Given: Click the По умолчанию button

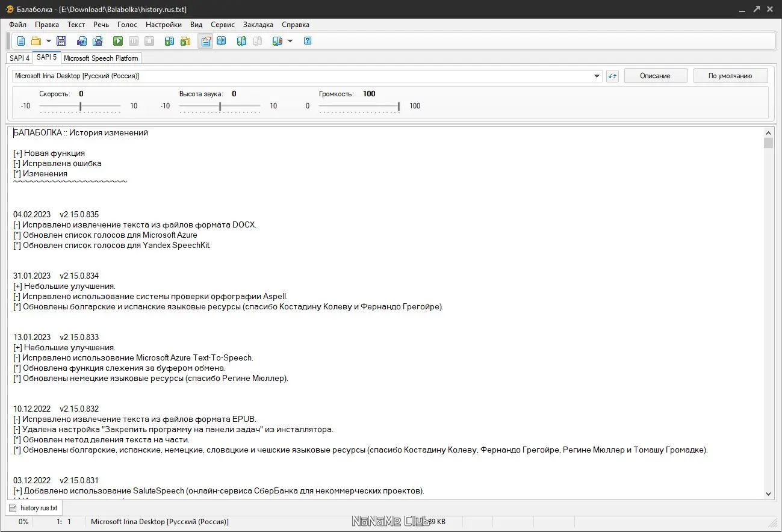Looking at the screenshot, I should [730, 76].
